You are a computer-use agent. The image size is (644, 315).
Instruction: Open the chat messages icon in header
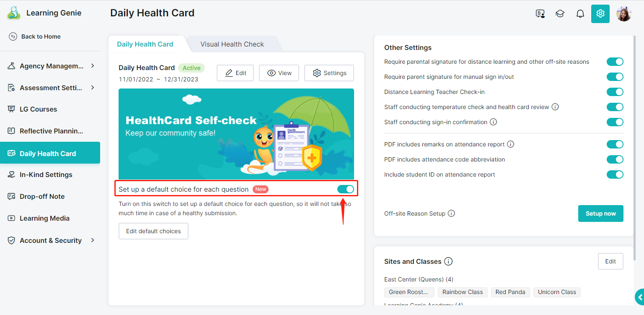pos(540,14)
